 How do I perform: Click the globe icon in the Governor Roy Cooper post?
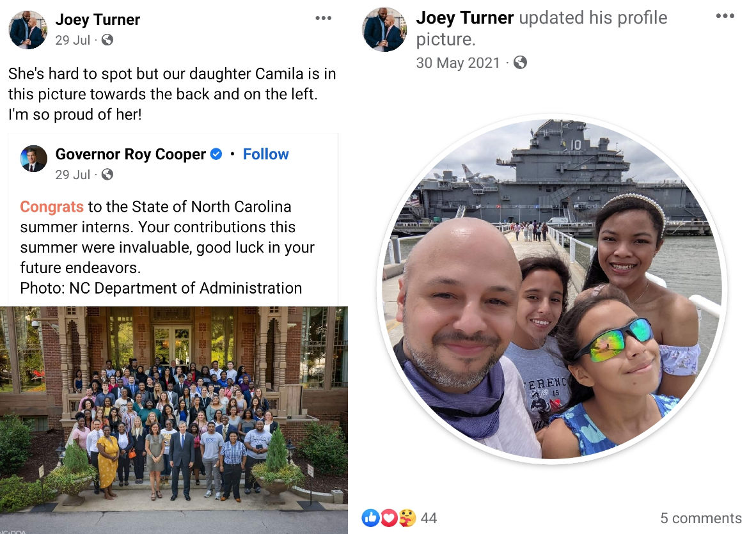pos(107,175)
